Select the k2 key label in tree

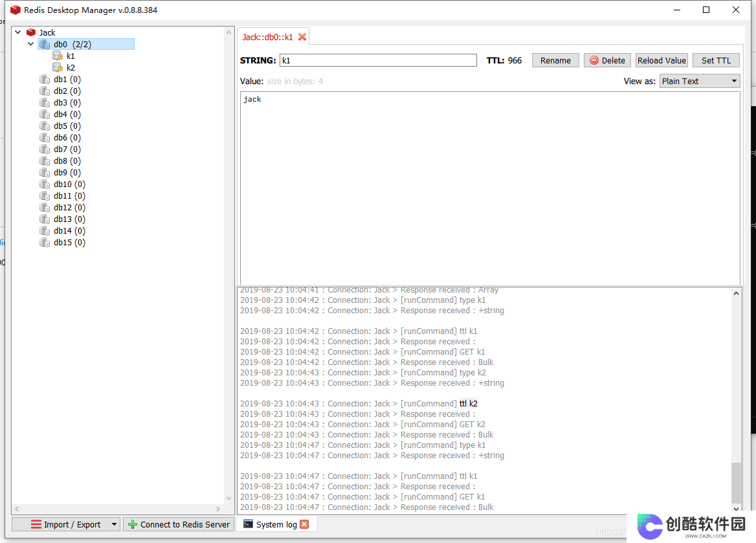(x=71, y=67)
